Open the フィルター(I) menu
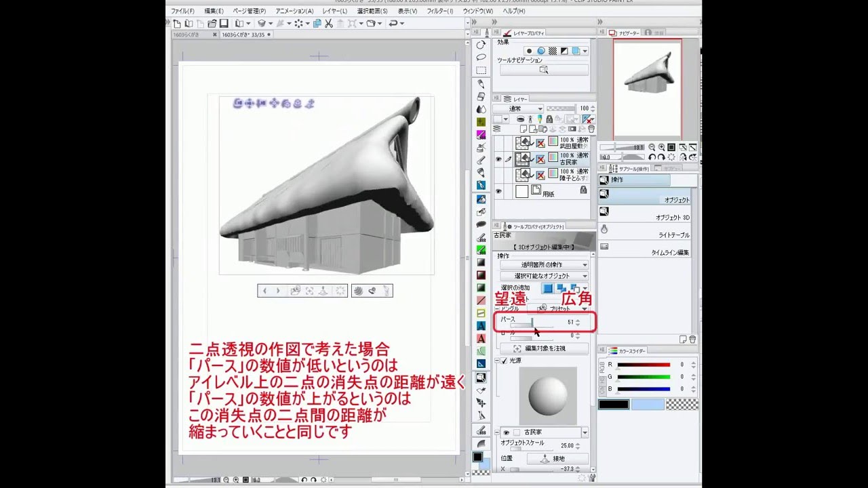 coord(440,11)
